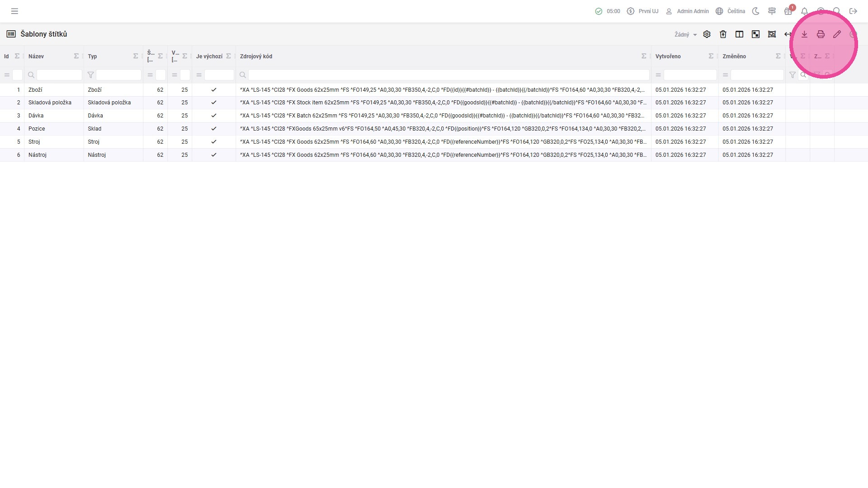
Task: Open the hamburger navigation menu
Action: 14,11
